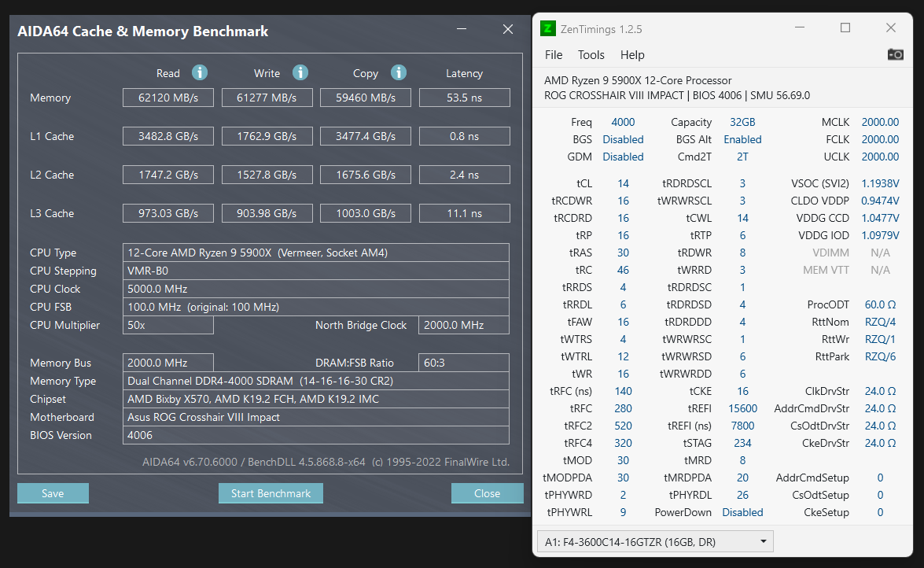Minimize the ZenTimings window
This screenshot has width=924, height=568.
(800, 28)
